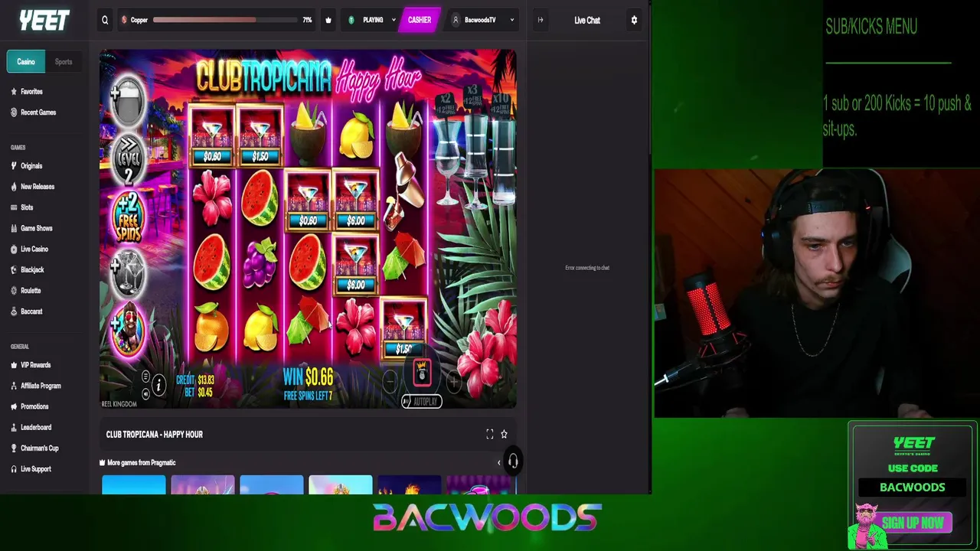The height and width of the screenshot is (551, 980).
Task: Open the slot game menu icon
Action: click(145, 376)
